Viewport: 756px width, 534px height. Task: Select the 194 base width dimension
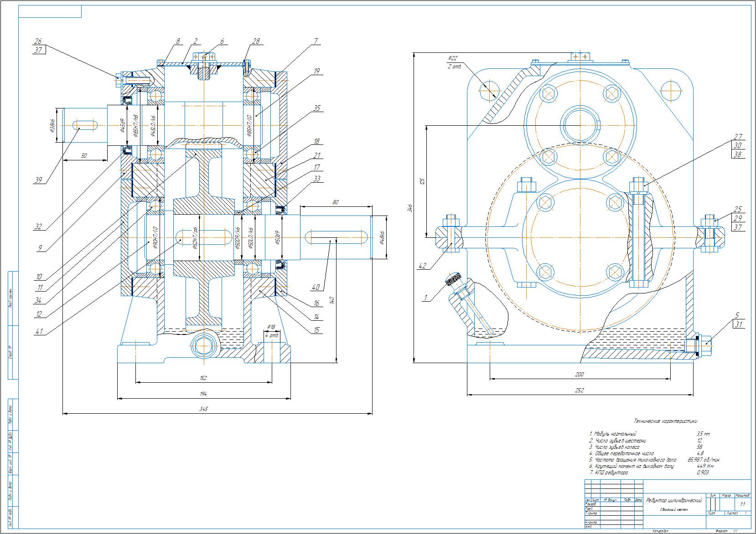pos(203,394)
